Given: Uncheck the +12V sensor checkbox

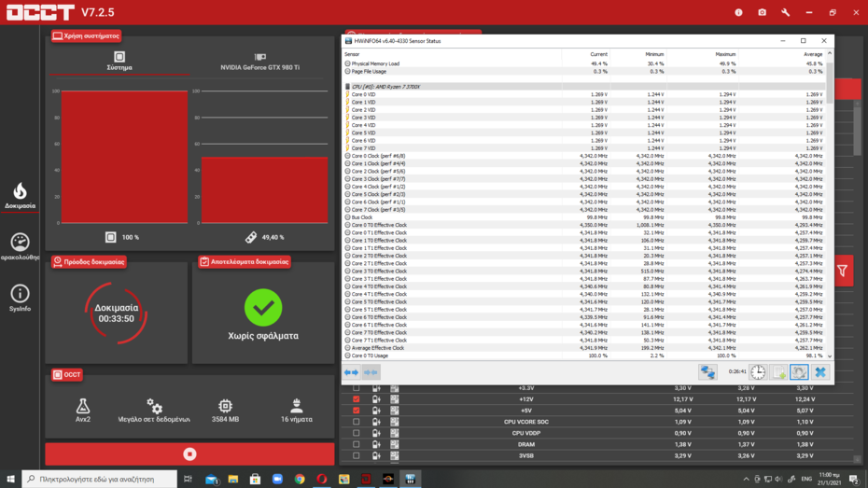Looking at the screenshot, I should [356, 399].
